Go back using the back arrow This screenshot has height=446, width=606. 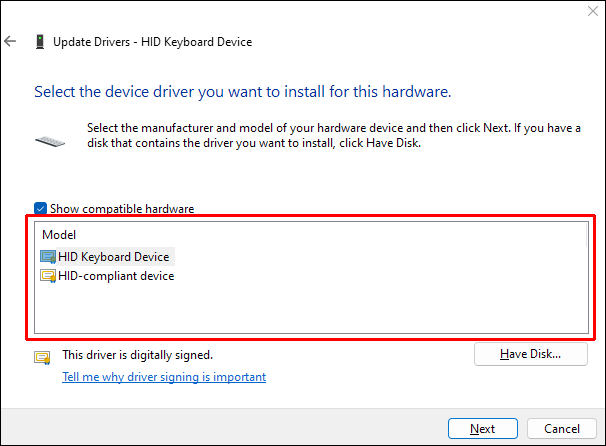(x=11, y=42)
